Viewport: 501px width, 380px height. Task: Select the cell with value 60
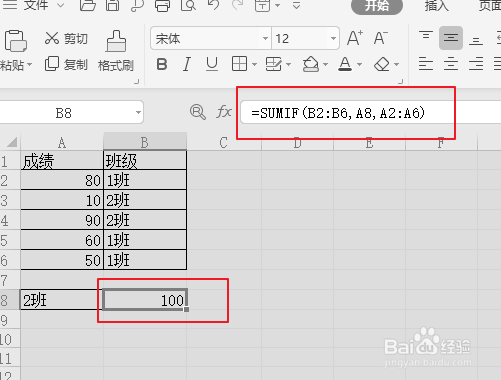click(x=62, y=240)
